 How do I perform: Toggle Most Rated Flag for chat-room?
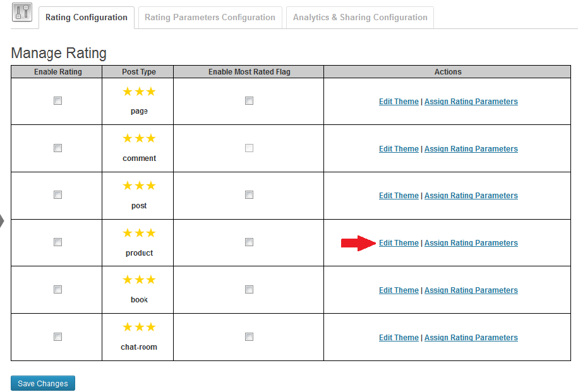click(x=249, y=336)
